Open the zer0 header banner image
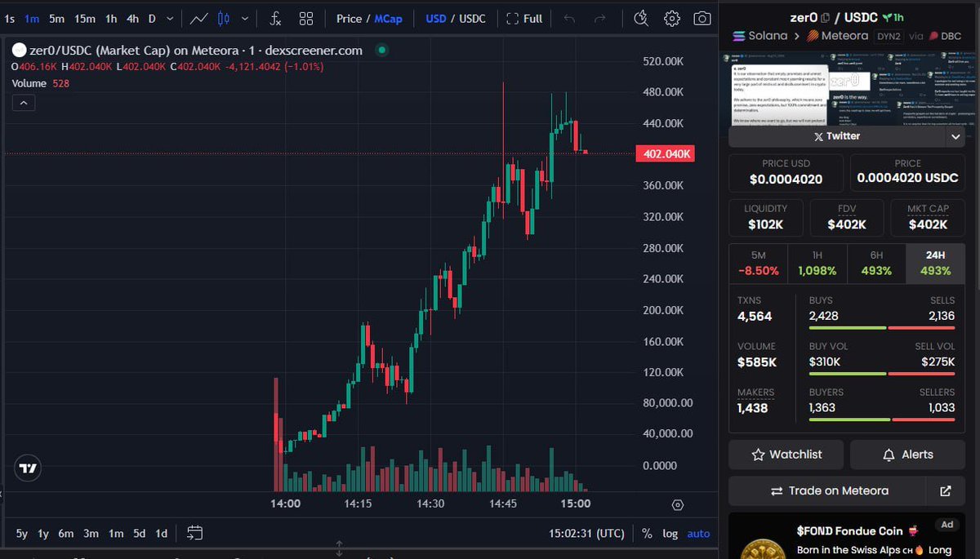The image size is (980, 559). coord(846,89)
